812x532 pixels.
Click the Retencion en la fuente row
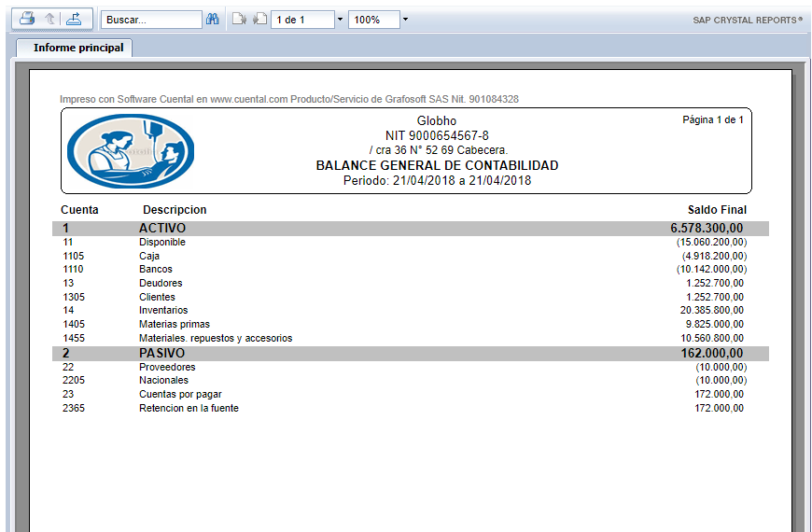pyautogui.click(x=189, y=408)
